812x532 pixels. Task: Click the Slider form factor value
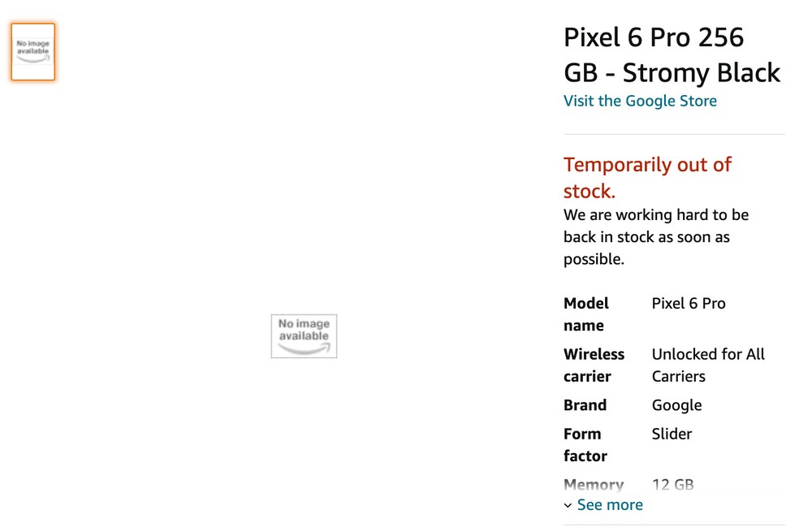(672, 434)
